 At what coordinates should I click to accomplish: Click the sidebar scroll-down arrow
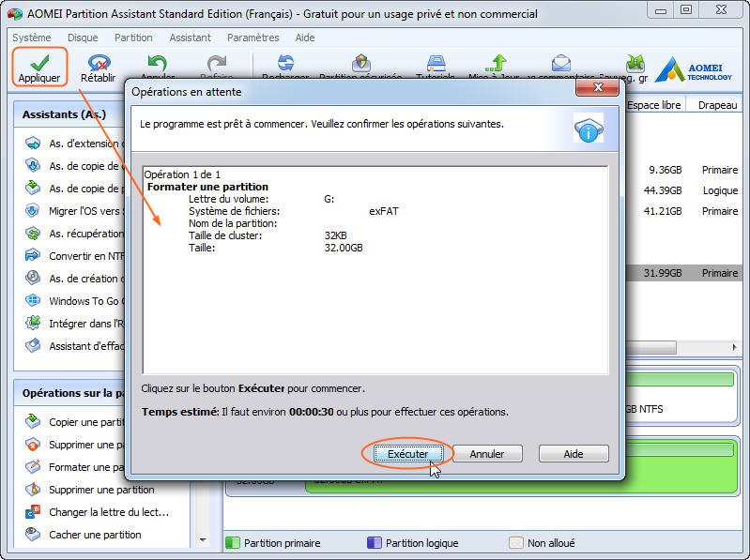click(203, 540)
